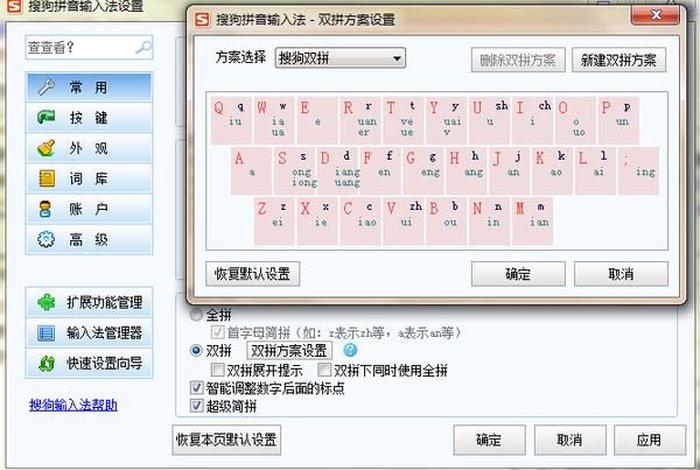The height and width of the screenshot is (470, 700).
Task: Click the L key mapped to ai
Action: click(596, 171)
